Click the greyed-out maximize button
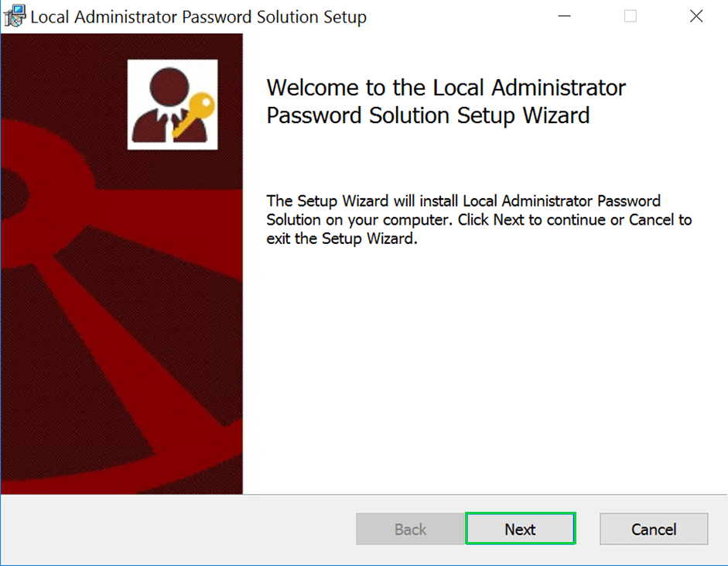Image resolution: width=728 pixels, height=566 pixels. pyautogui.click(x=630, y=16)
